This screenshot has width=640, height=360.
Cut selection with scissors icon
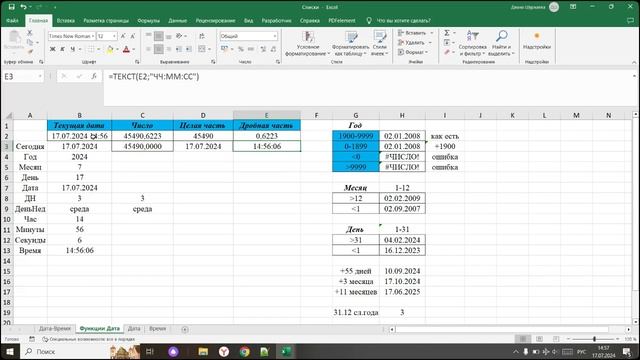(30, 33)
